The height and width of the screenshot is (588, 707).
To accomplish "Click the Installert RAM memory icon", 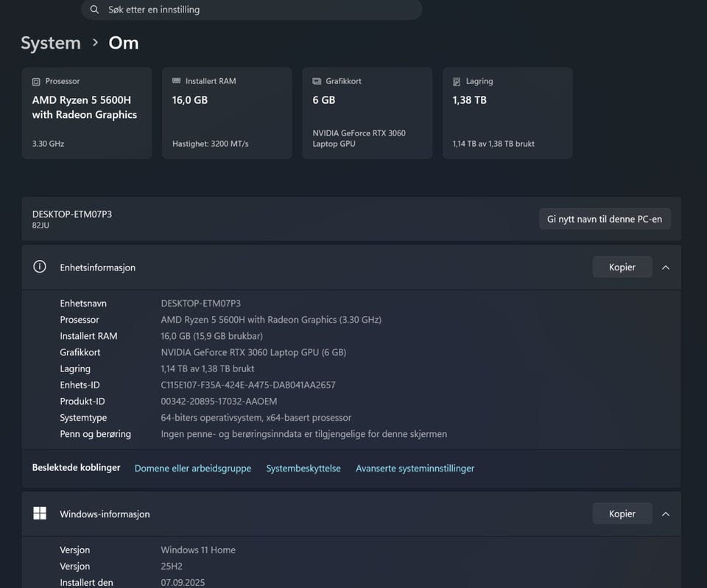I will click(x=176, y=81).
